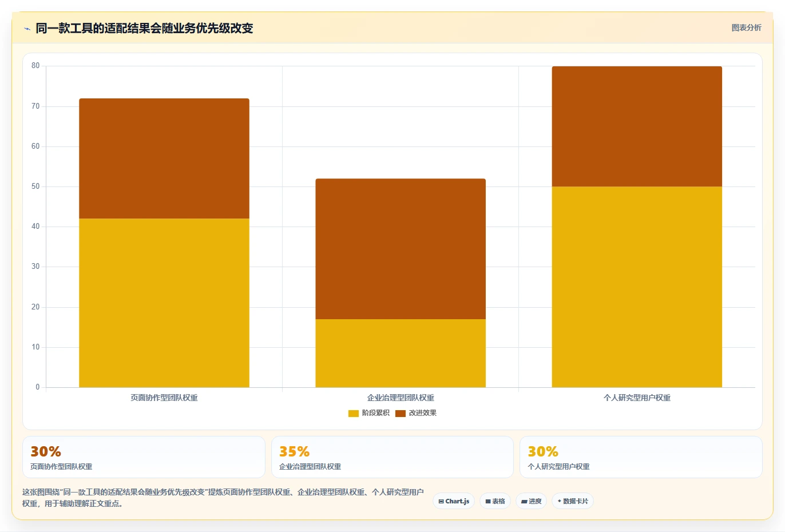Click the chart title 同一款工具的适配结果会随业务优先级改变
Screen dimensions: 785x532
pyautogui.click(x=144, y=28)
